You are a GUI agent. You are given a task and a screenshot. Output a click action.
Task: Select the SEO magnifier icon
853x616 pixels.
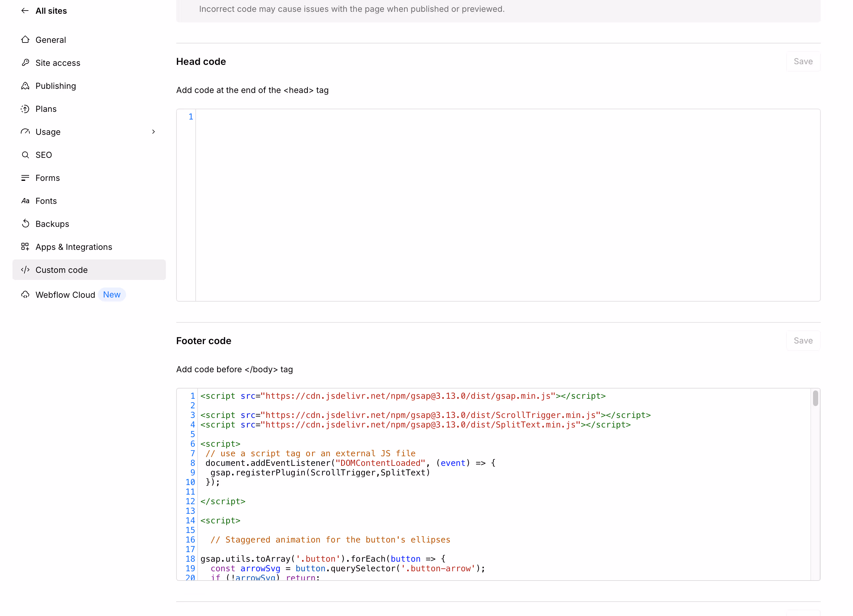[x=25, y=154]
